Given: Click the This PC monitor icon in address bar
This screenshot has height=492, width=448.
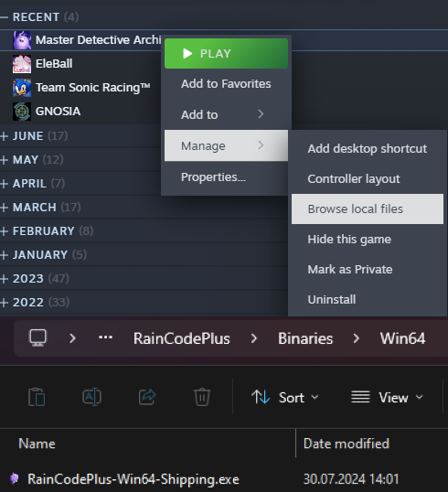Looking at the screenshot, I should point(38,338).
